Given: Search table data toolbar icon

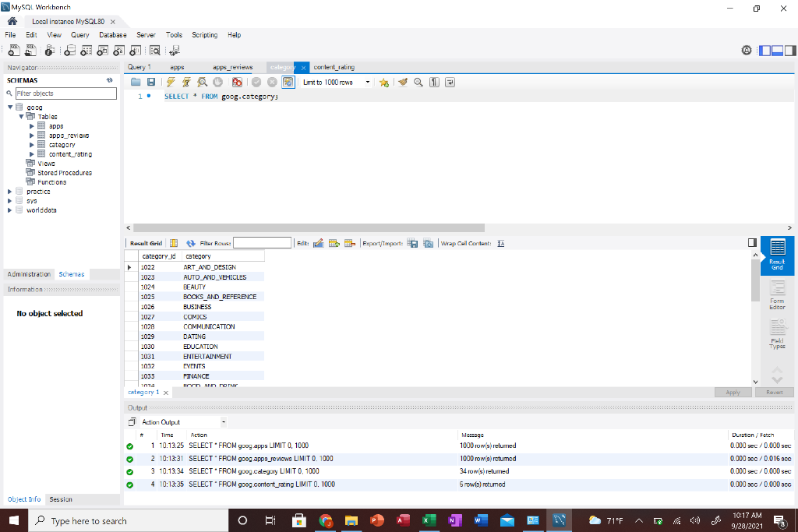Looking at the screenshot, I should 155,51.
